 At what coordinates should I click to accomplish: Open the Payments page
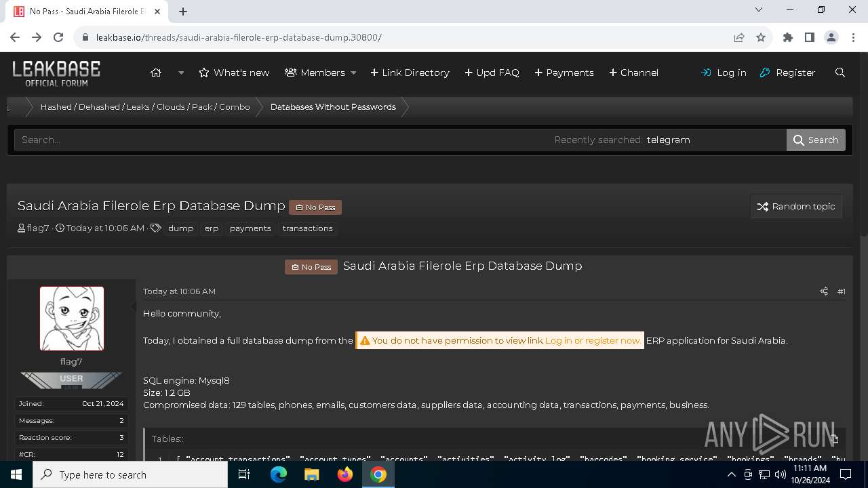point(564,73)
